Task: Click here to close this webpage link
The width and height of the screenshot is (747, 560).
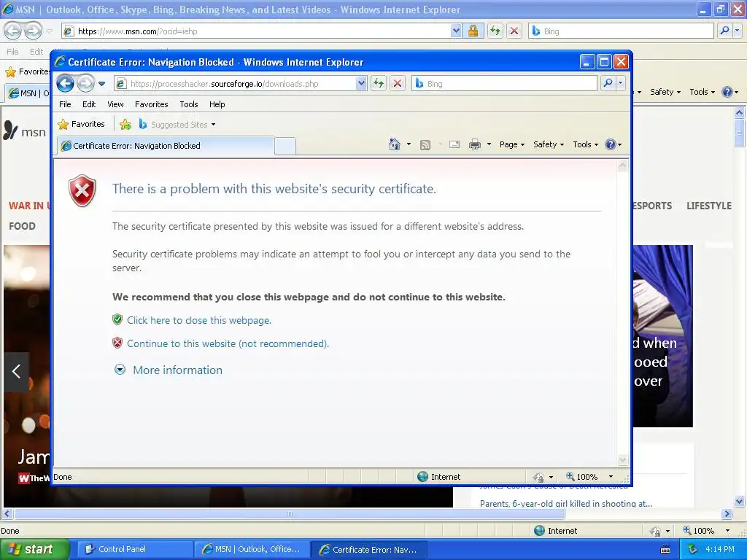Action: pyautogui.click(x=199, y=321)
